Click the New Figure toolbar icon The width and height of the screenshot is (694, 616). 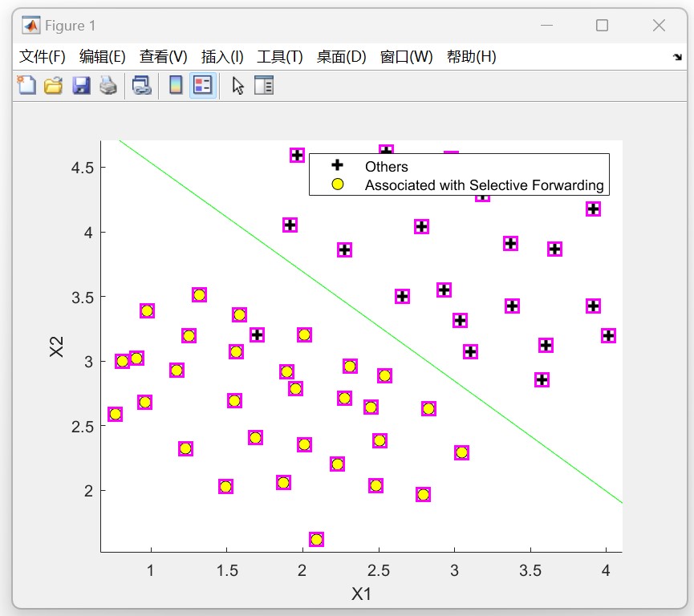(x=26, y=85)
